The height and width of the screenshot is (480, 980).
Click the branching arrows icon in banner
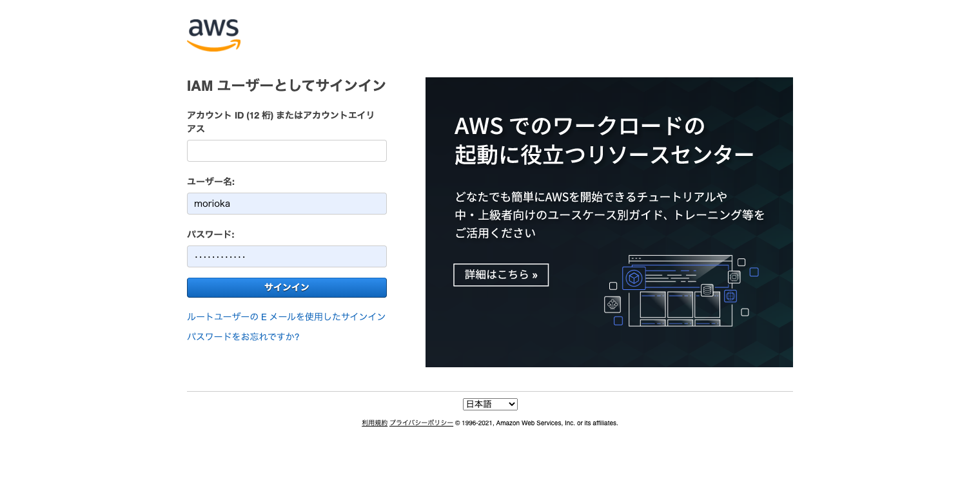click(x=612, y=304)
